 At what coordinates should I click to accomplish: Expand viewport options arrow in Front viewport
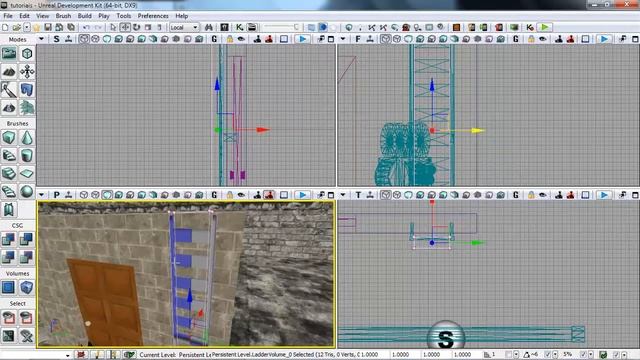click(x=343, y=39)
